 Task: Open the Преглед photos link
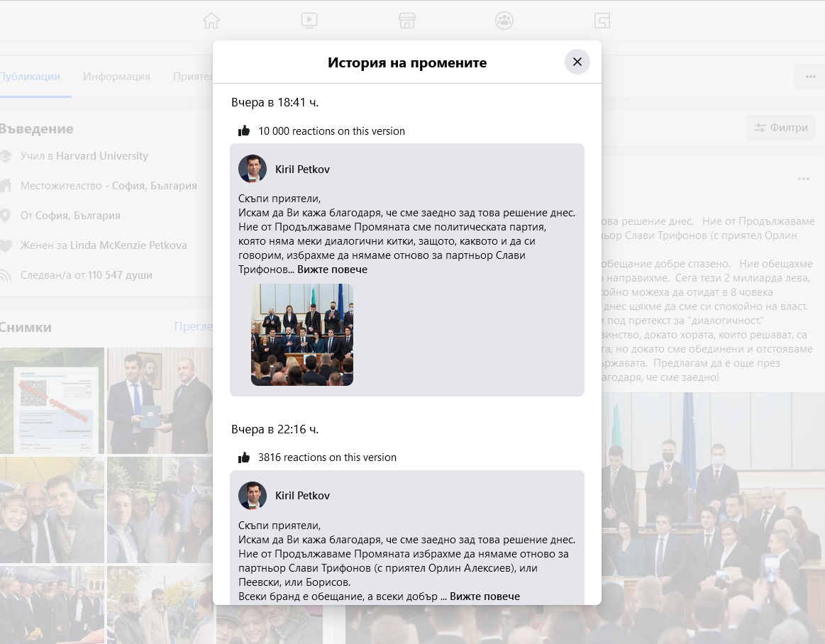click(194, 327)
